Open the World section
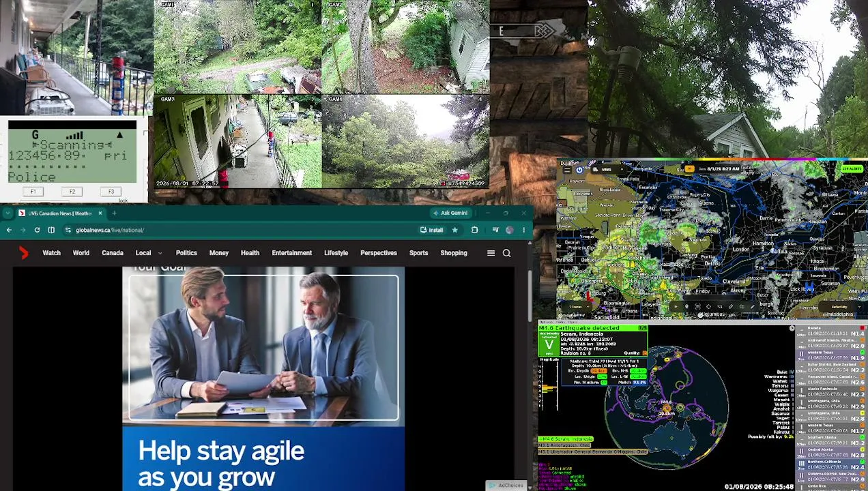This screenshot has height=491, width=868. click(81, 253)
